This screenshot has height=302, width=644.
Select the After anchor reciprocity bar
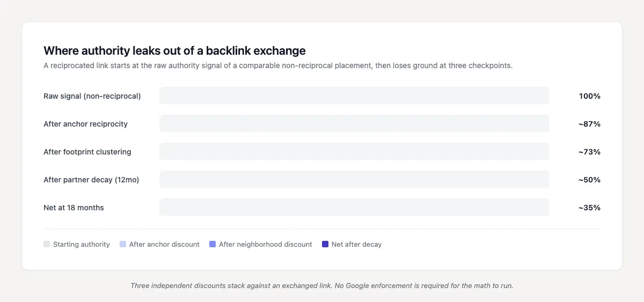[354, 123]
